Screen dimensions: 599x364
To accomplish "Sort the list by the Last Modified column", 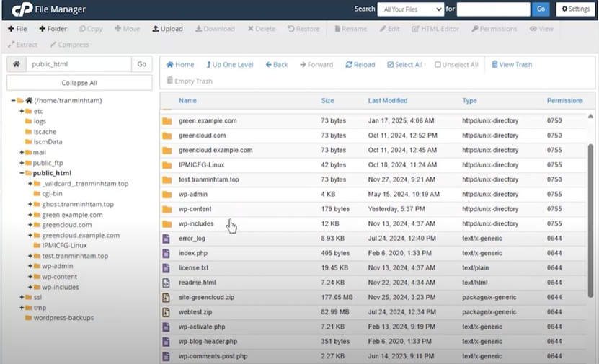I will [387, 101].
